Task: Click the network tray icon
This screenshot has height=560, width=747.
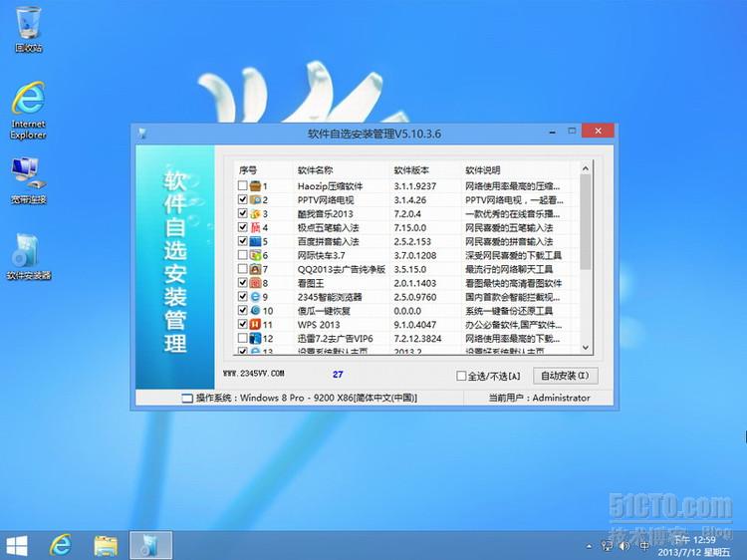Action: (x=607, y=546)
